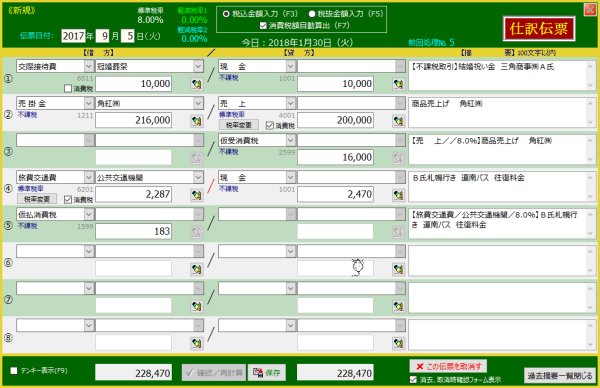Screen dimensions: 600x388
Task: Click calculator icon next to 216,000 amount
Action: (197, 121)
